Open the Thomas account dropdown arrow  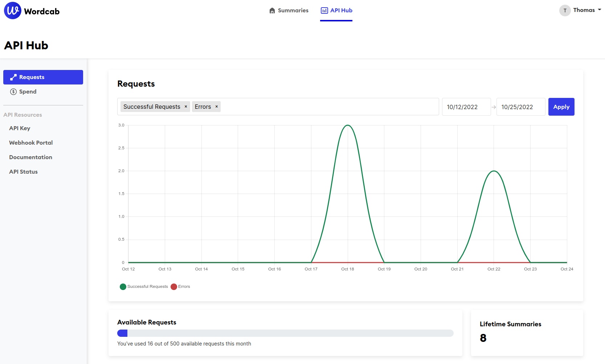(600, 10)
